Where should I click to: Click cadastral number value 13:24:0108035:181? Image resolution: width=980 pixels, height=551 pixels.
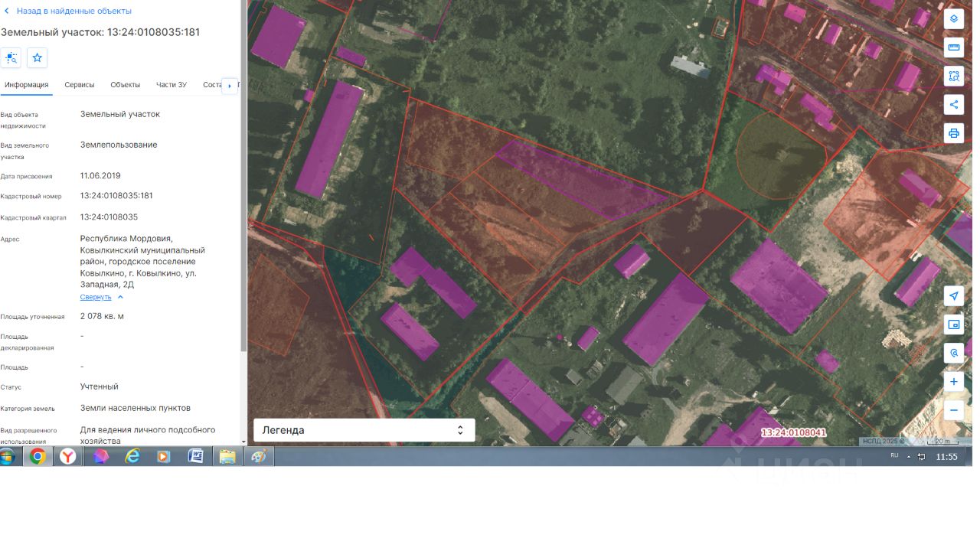[x=116, y=196]
